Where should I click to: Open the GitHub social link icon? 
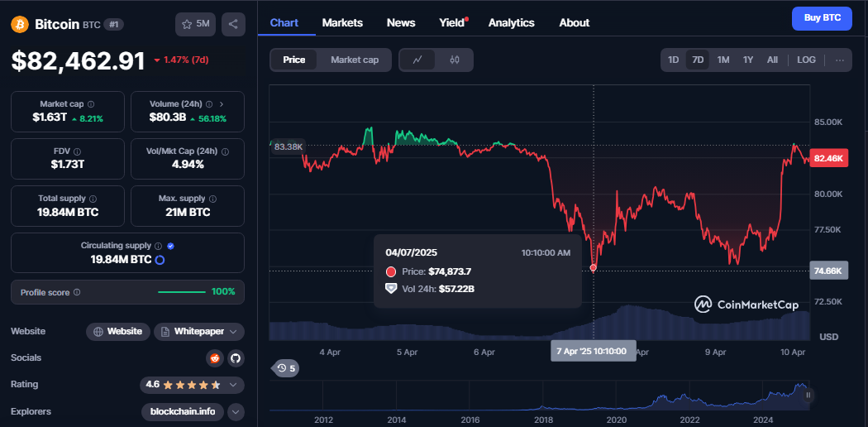tap(236, 357)
